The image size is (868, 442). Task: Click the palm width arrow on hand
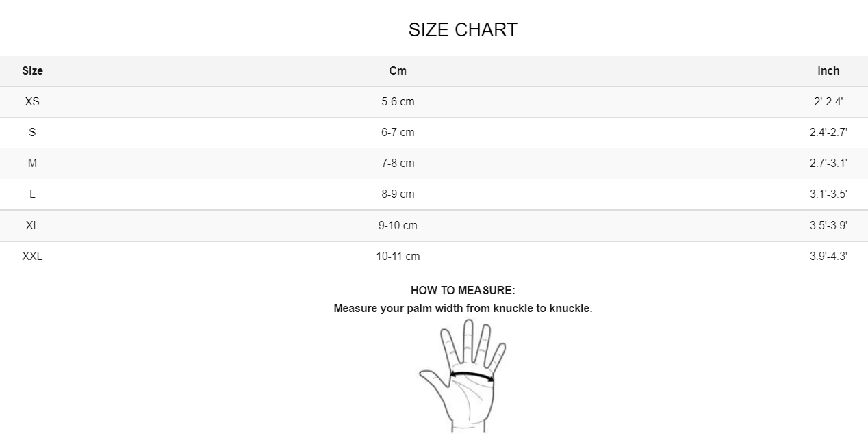coord(472,376)
